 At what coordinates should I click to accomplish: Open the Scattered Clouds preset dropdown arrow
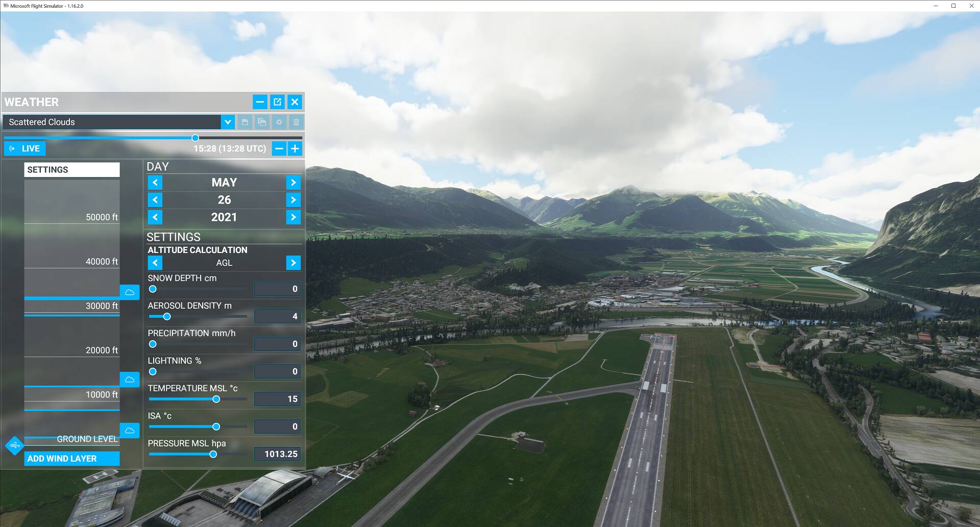[x=228, y=122]
